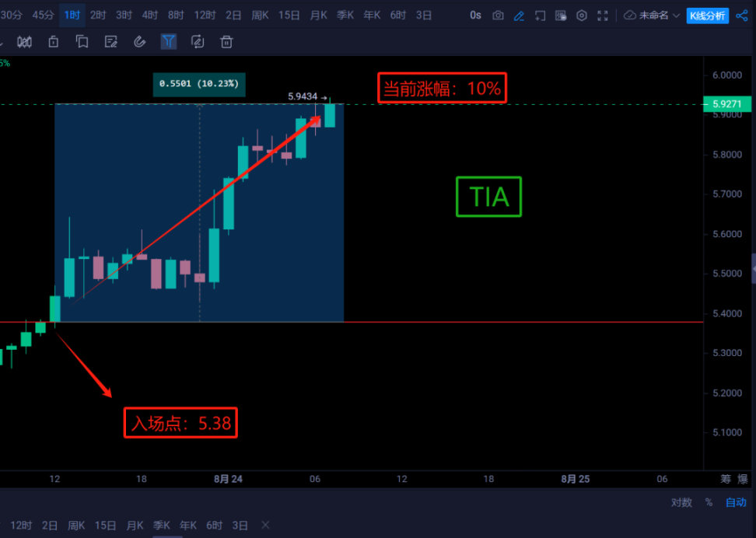Toggle the highlighted filter funnel tool
The image size is (756, 538).
click(x=169, y=42)
